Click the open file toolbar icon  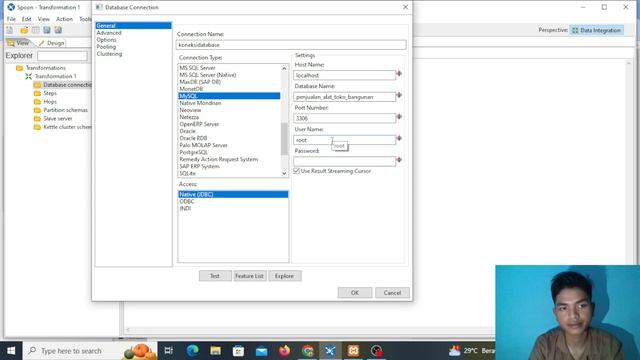click(24, 30)
